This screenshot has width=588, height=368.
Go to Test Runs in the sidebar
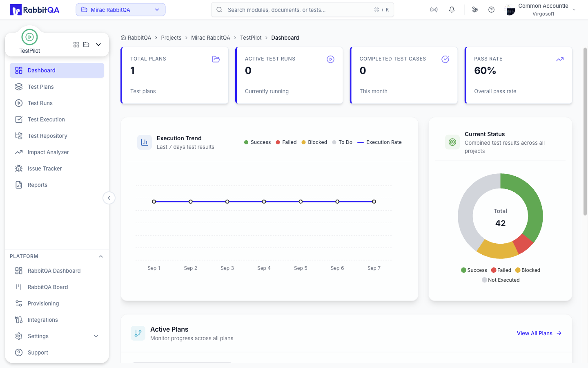[x=57, y=103]
